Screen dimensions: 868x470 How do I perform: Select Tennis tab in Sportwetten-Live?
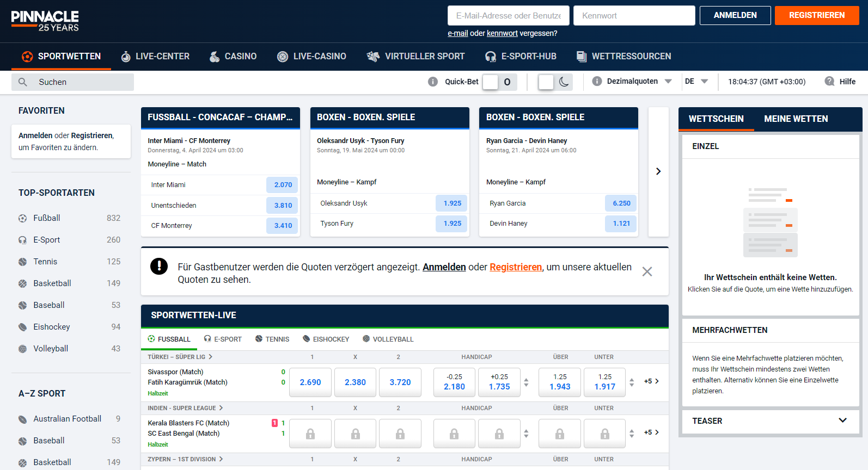pos(272,339)
